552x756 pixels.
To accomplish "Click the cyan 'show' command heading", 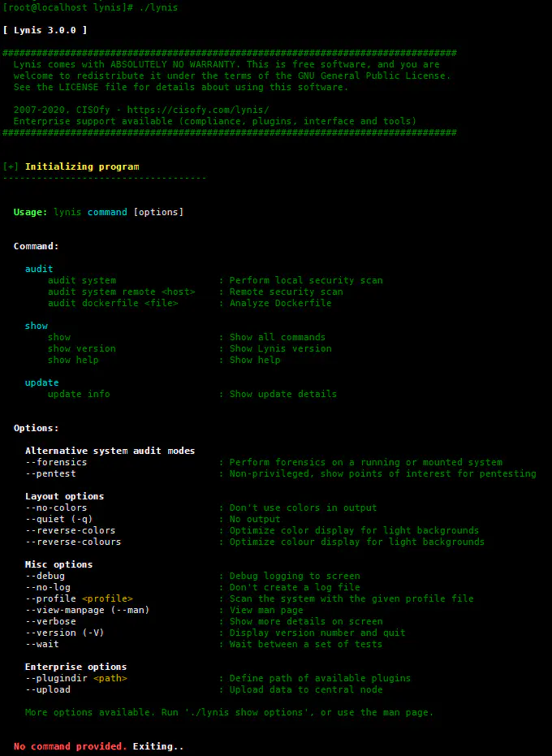I will point(37,326).
